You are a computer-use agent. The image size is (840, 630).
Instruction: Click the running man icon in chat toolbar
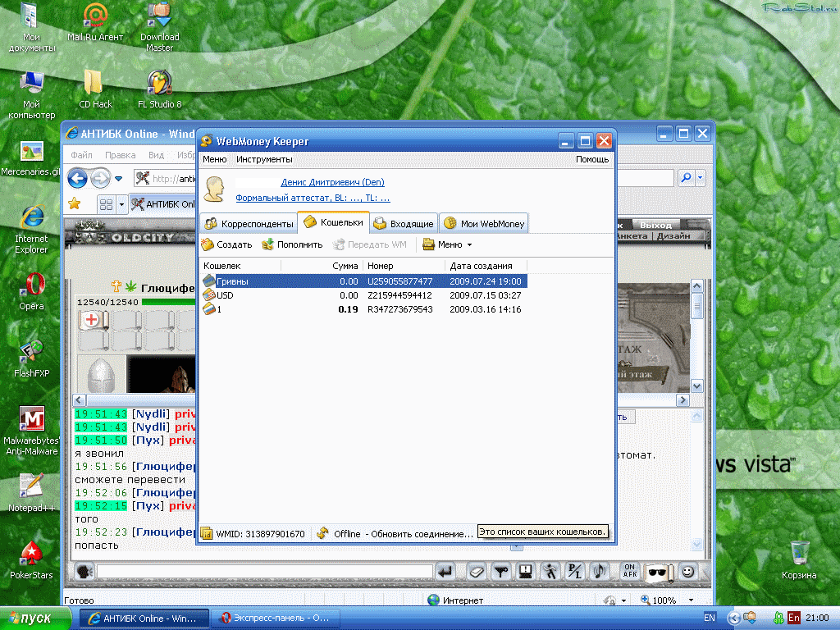[x=550, y=572]
